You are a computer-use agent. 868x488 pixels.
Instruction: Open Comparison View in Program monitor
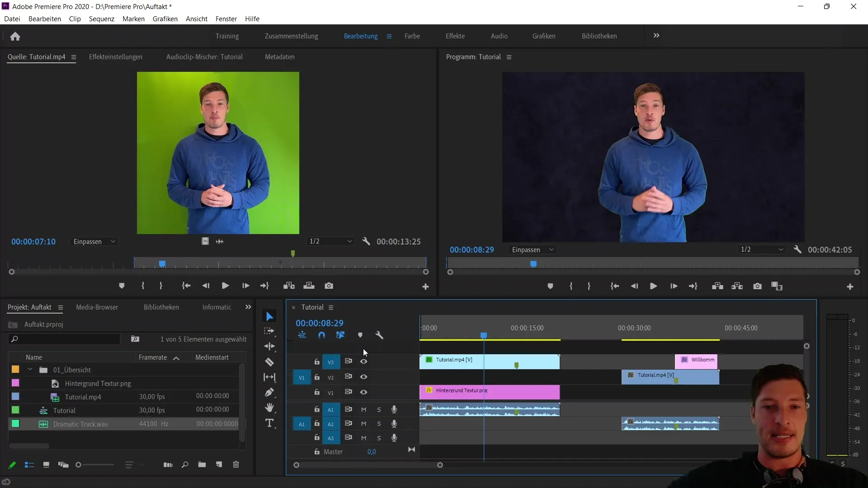(777, 286)
